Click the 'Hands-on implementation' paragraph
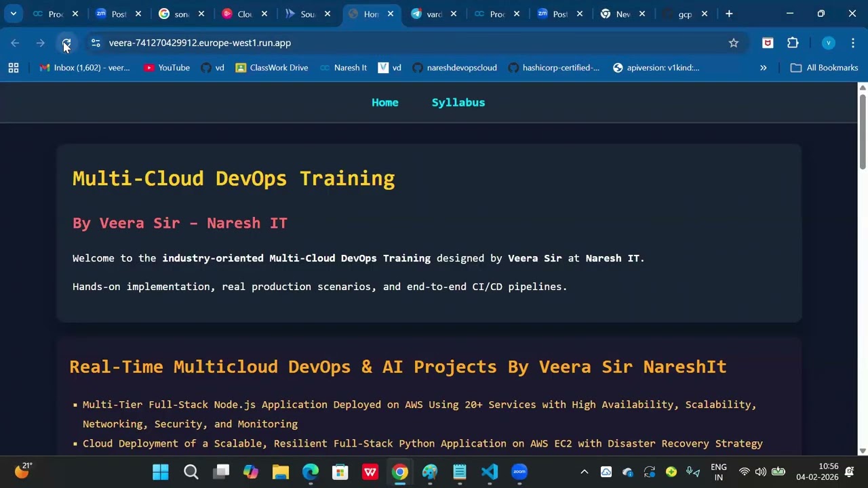The image size is (868, 488). tap(319, 287)
